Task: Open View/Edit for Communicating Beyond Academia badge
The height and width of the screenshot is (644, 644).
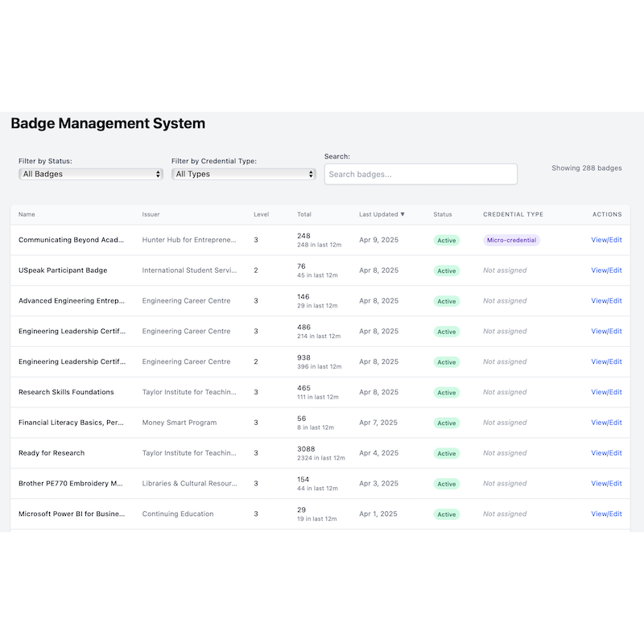Action: click(x=606, y=240)
